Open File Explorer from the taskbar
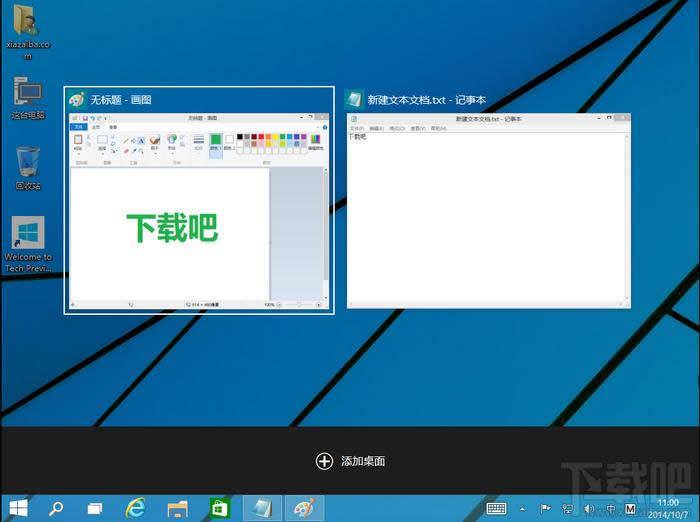Screen dimensions: 700x522 point(177,508)
